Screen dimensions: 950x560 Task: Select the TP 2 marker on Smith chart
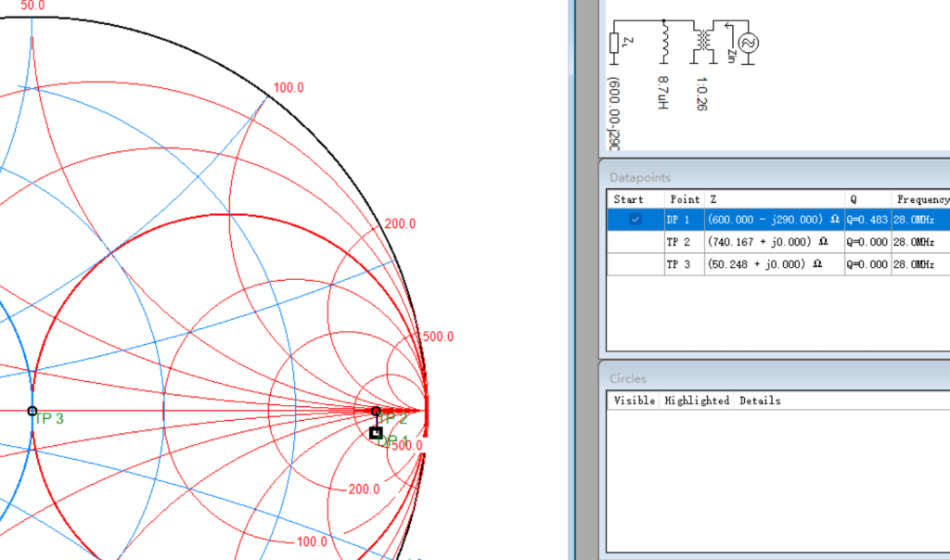point(376,411)
